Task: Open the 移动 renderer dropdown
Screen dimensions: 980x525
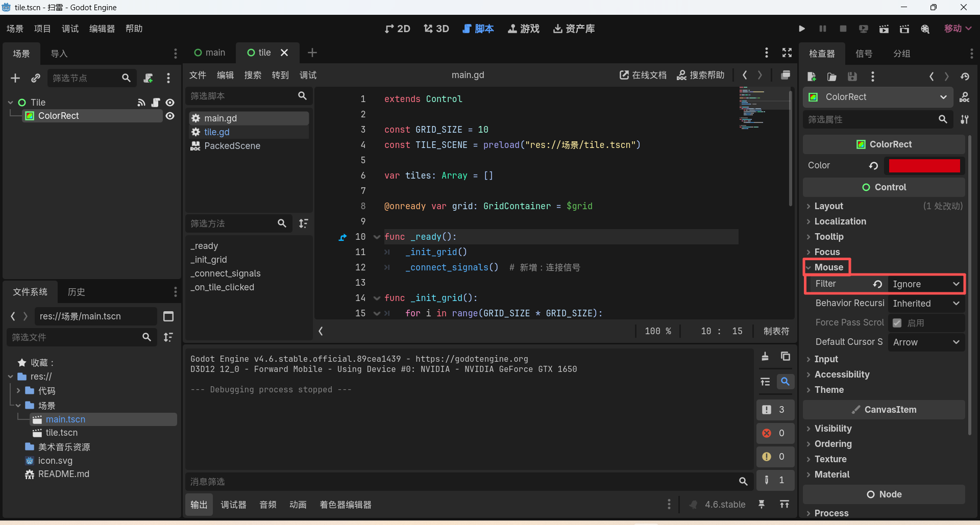Action: [x=958, y=29]
